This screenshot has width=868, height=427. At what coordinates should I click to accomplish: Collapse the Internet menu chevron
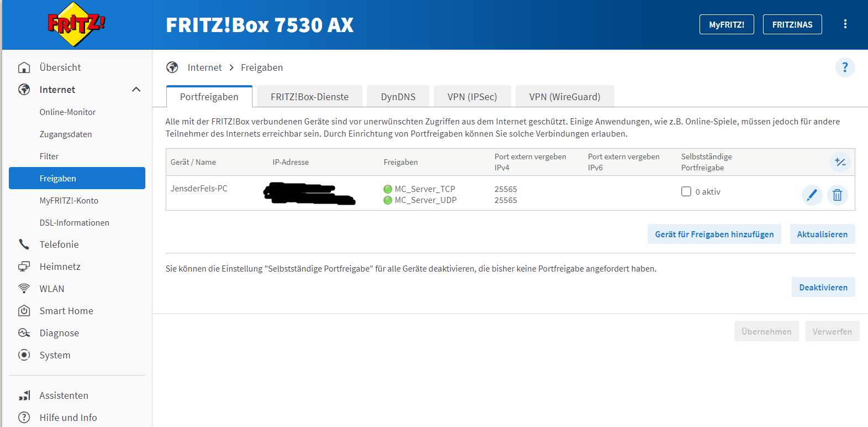pyautogui.click(x=136, y=90)
